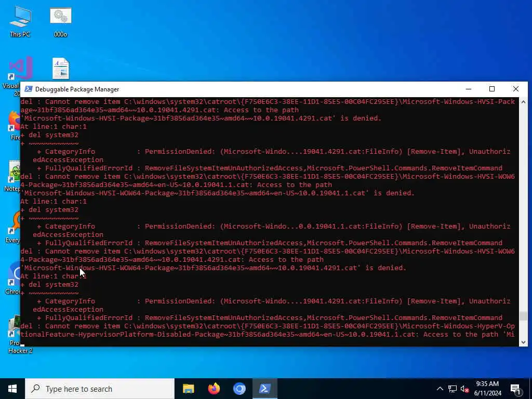This screenshot has width=532, height=399.
Task: Click the first 'At line:1 char:1' line
Action: coord(54,127)
